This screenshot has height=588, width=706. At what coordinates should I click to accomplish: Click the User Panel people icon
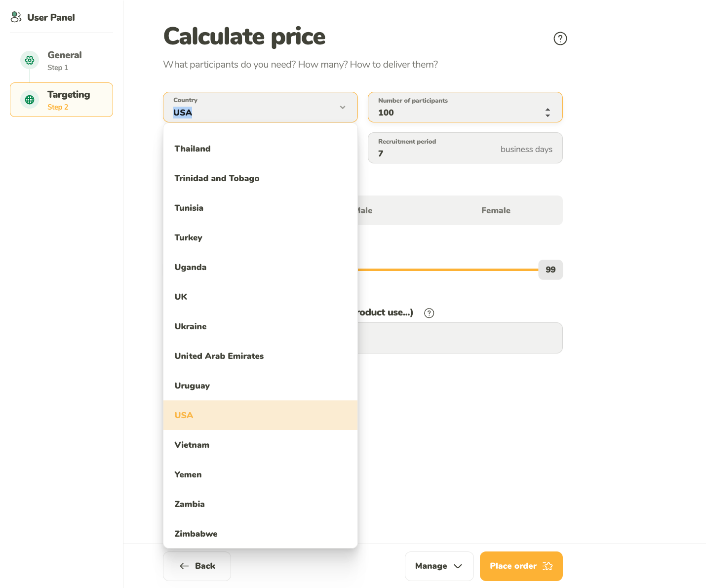[x=16, y=17]
